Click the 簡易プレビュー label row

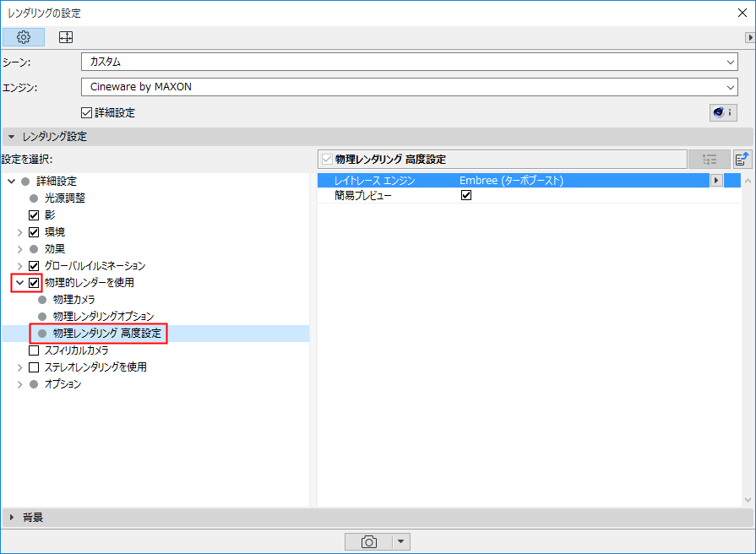(362, 195)
